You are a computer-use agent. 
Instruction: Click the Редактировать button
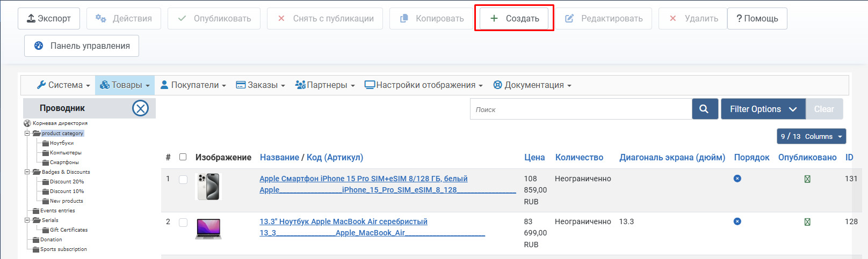click(x=603, y=18)
